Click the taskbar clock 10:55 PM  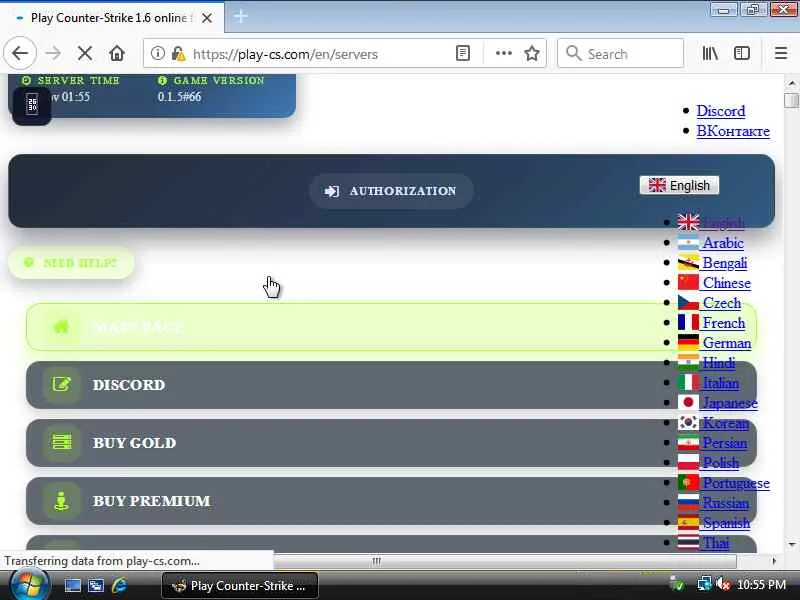[761, 585]
